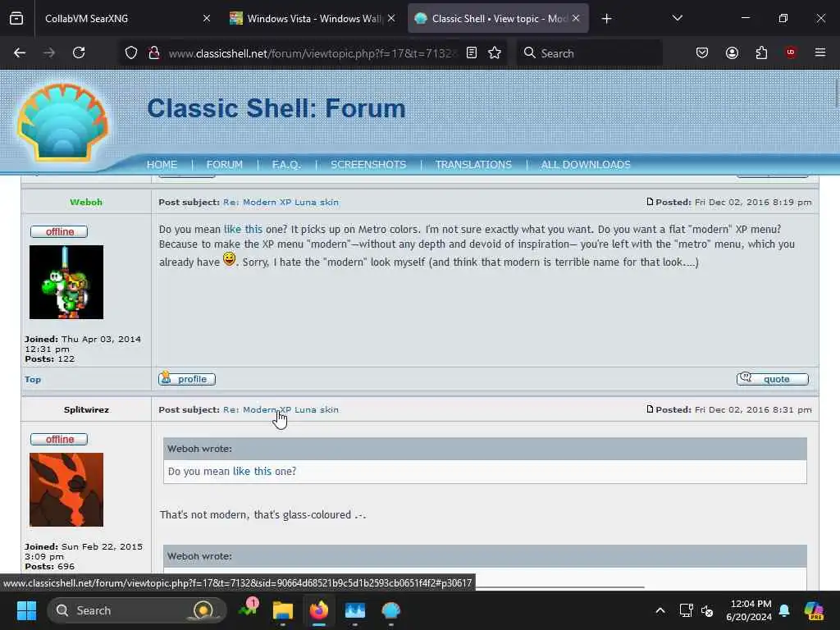840x630 pixels.
Task: Open the extensions puzzle icon
Action: [761, 52]
